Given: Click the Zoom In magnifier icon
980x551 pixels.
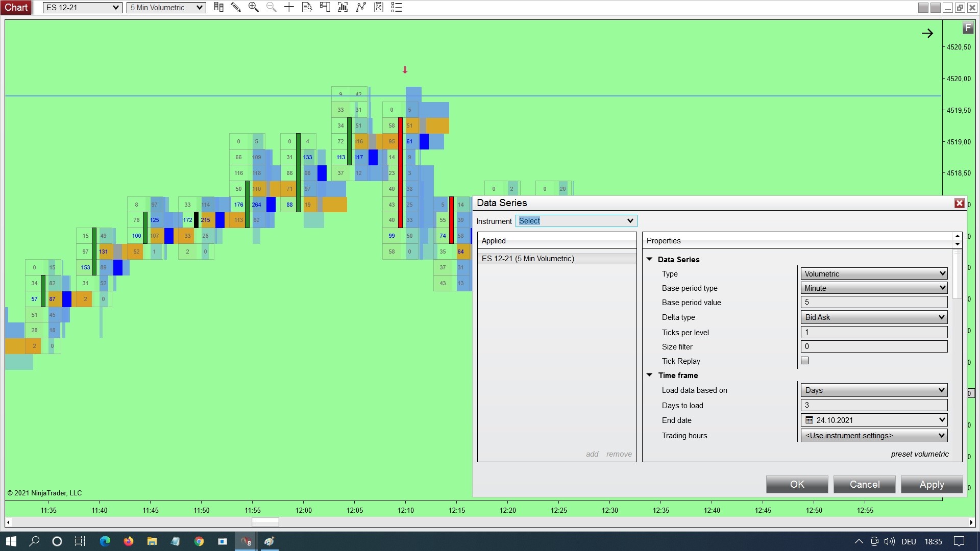Looking at the screenshot, I should pos(253,7).
